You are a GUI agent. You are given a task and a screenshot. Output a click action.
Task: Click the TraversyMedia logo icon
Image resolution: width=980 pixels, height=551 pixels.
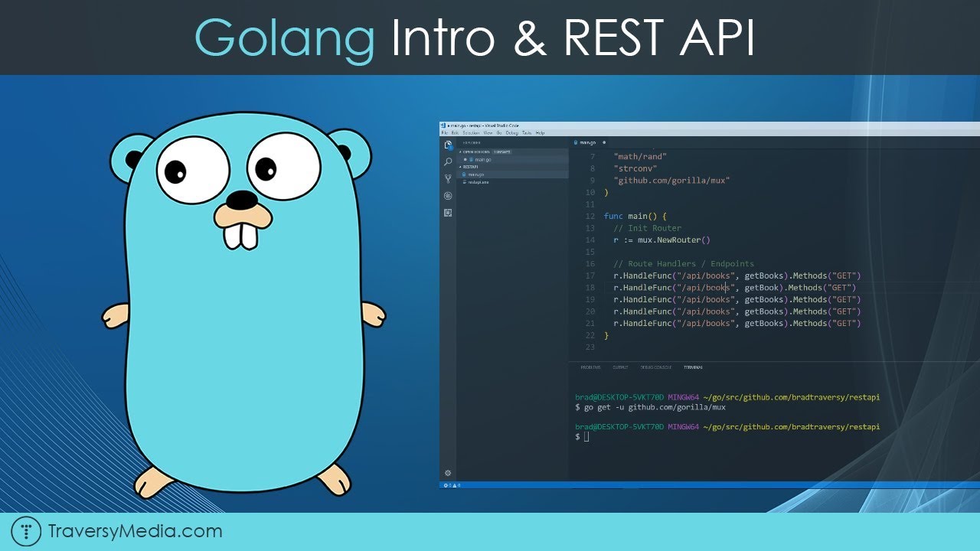pos(28,530)
